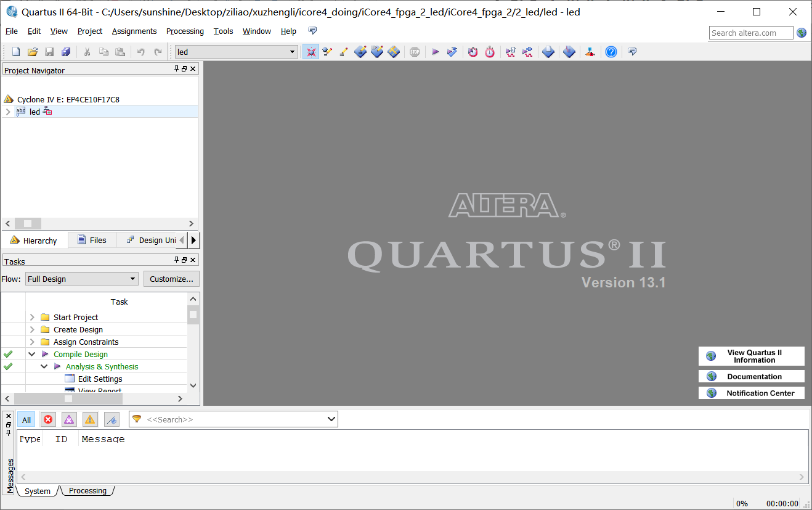812x510 pixels.
Task: Click the Customize... button
Action: [172, 279]
